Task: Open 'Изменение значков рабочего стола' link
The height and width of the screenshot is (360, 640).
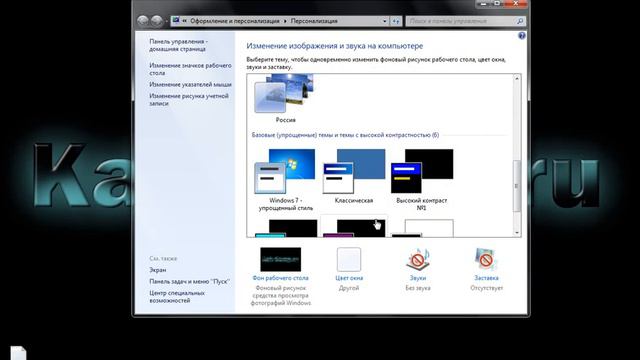Action: (x=190, y=69)
